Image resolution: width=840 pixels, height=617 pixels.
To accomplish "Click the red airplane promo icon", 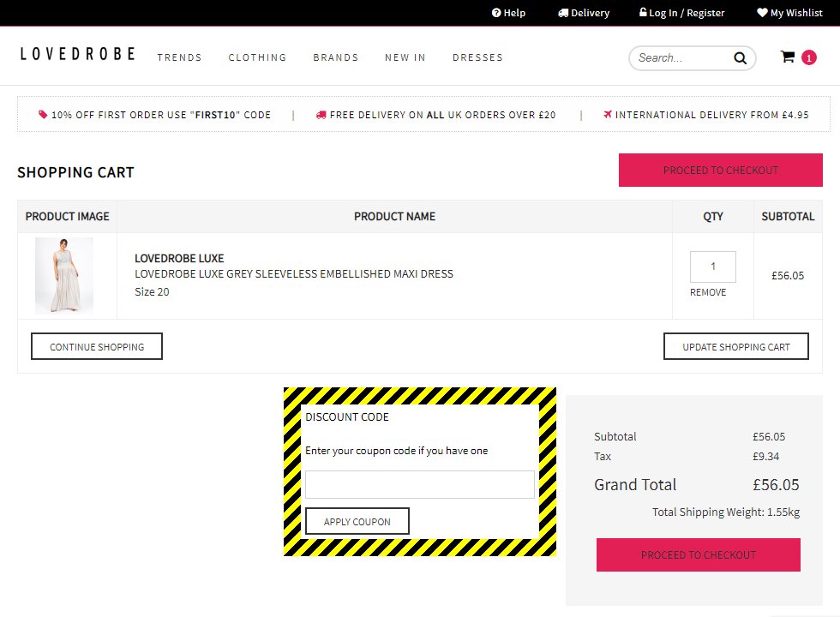I will pos(608,114).
